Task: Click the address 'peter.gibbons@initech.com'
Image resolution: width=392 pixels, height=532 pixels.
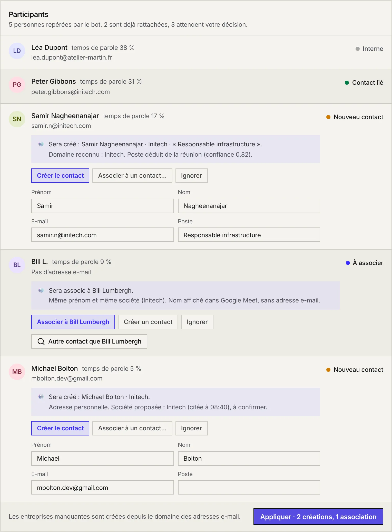Action: click(x=71, y=92)
